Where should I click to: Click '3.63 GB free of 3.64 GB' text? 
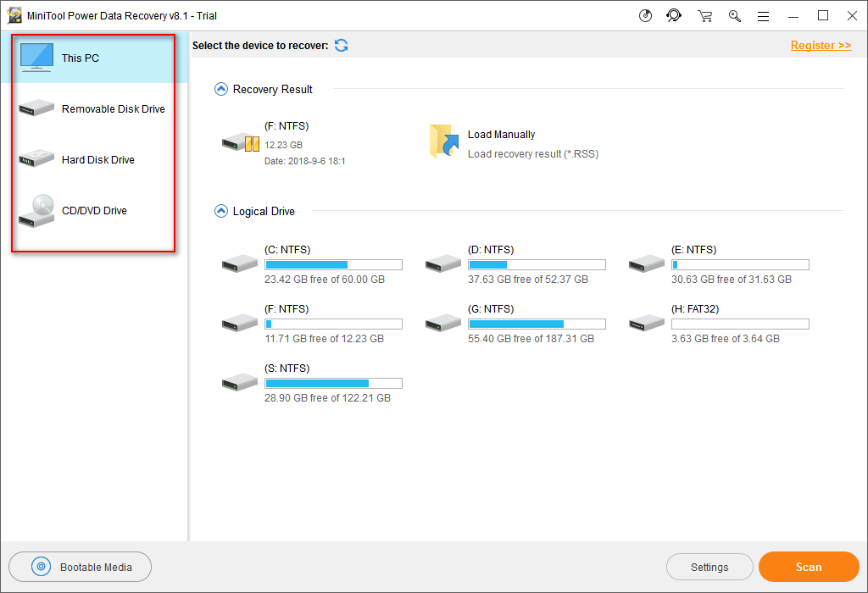click(726, 339)
